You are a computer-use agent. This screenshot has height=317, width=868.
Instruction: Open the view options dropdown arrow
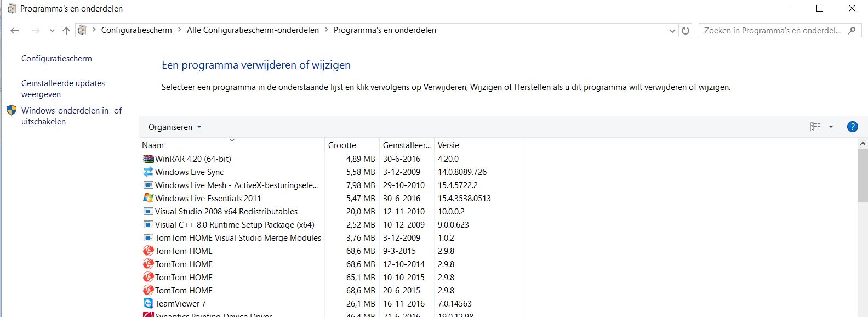pos(831,127)
